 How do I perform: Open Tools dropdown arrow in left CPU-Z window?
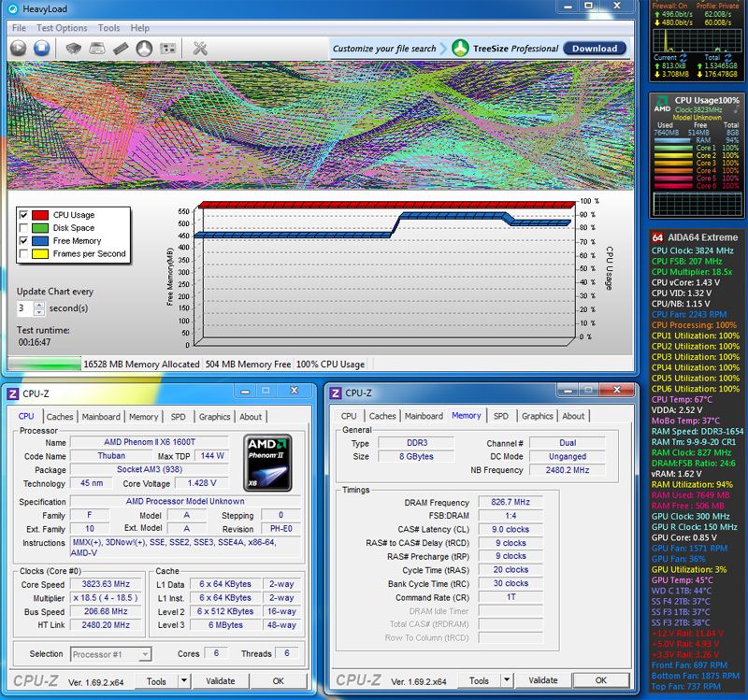pyautogui.click(x=183, y=681)
